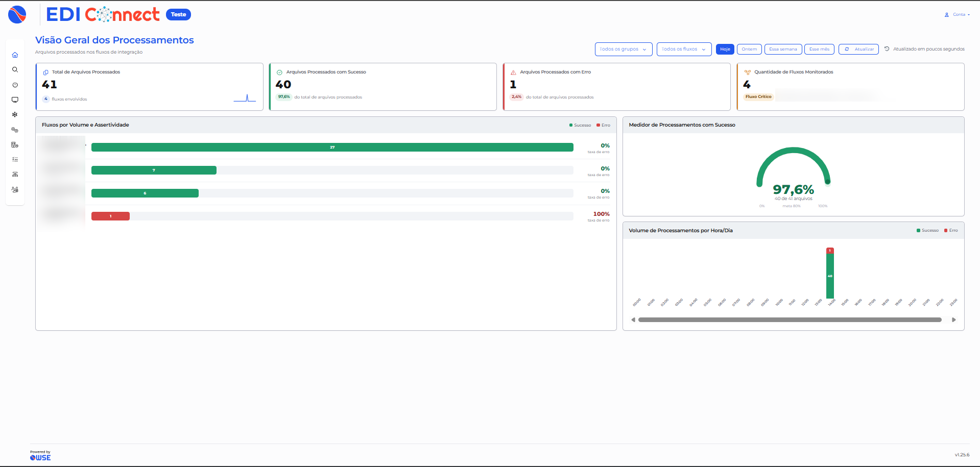
Task: Toggle Sucesso legend in Fluxos por Volume chart
Action: coord(580,125)
